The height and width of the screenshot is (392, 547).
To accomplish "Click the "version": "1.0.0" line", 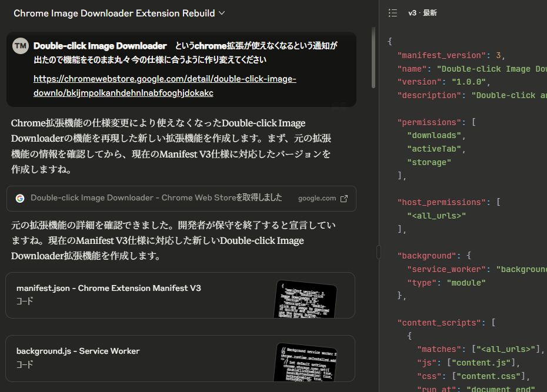I will 444,82.
